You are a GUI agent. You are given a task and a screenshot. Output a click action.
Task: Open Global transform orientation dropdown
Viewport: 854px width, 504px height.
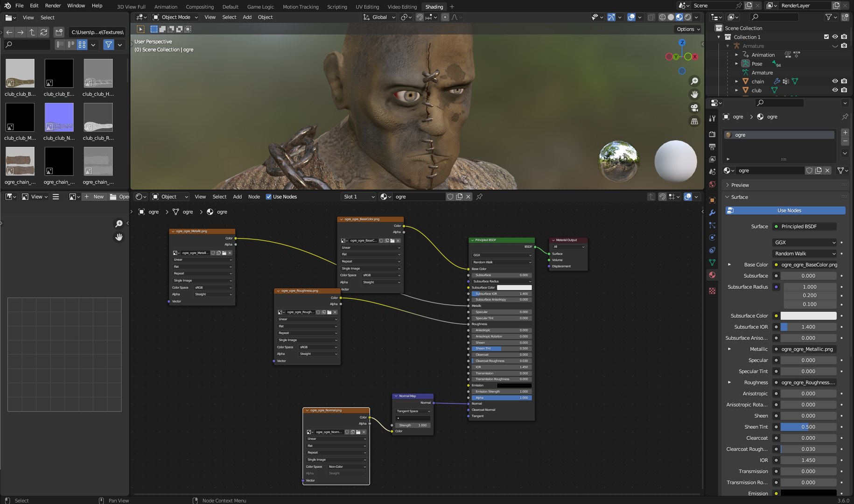[379, 17]
